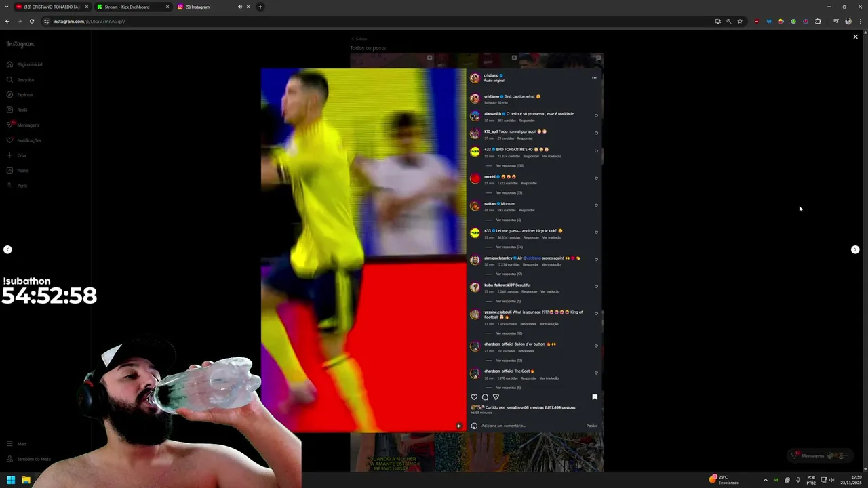Share the post via paper plane icon

[x=496, y=397]
